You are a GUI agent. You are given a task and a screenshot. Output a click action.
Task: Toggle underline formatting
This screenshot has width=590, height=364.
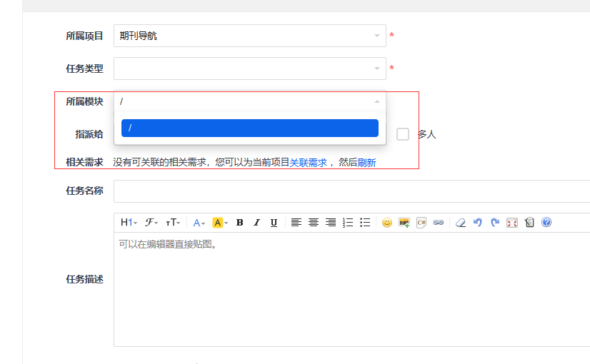274,223
